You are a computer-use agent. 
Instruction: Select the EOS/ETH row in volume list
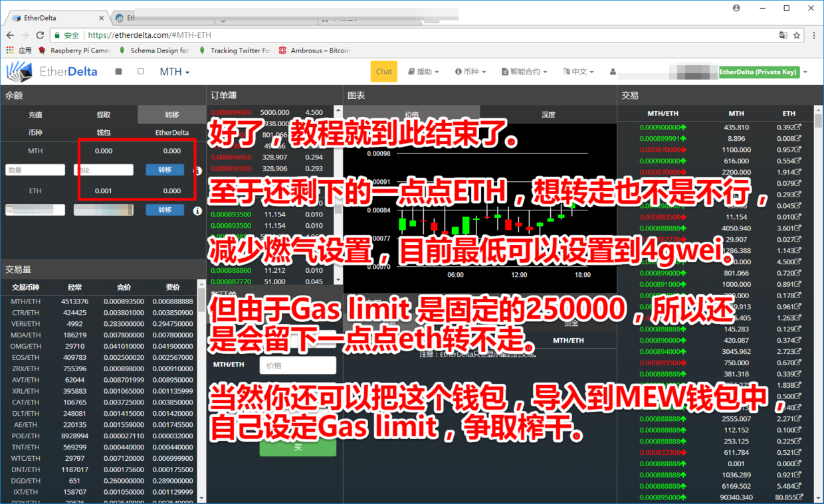point(100,357)
